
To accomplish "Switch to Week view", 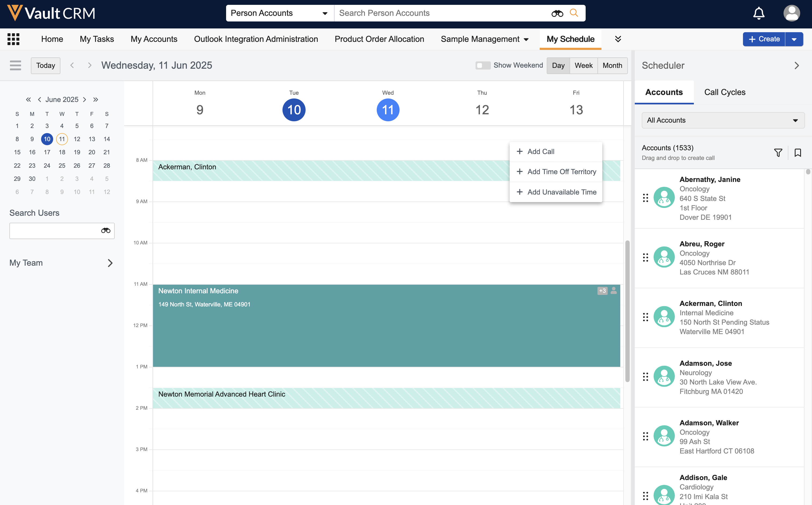I will click(583, 65).
